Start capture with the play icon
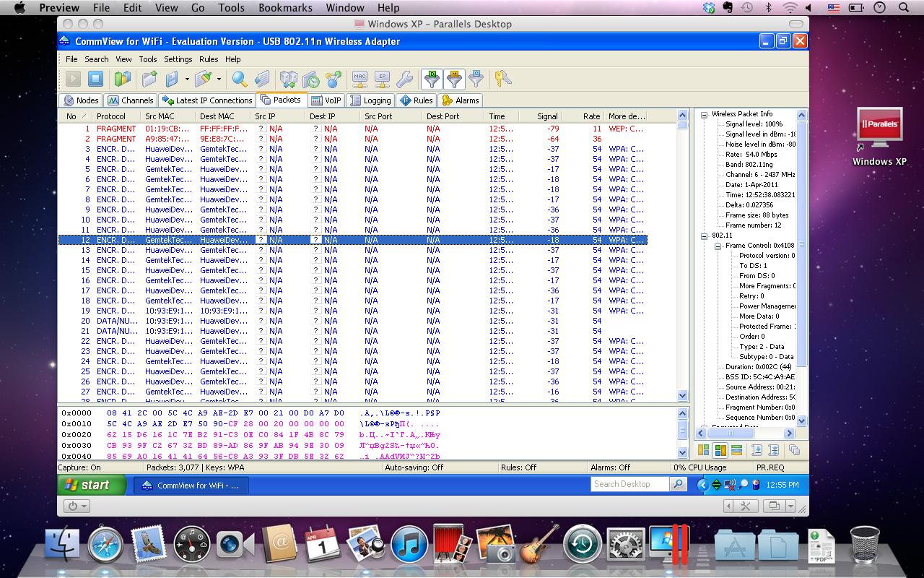The width and height of the screenshot is (924, 578). pyautogui.click(x=74, y=79)
